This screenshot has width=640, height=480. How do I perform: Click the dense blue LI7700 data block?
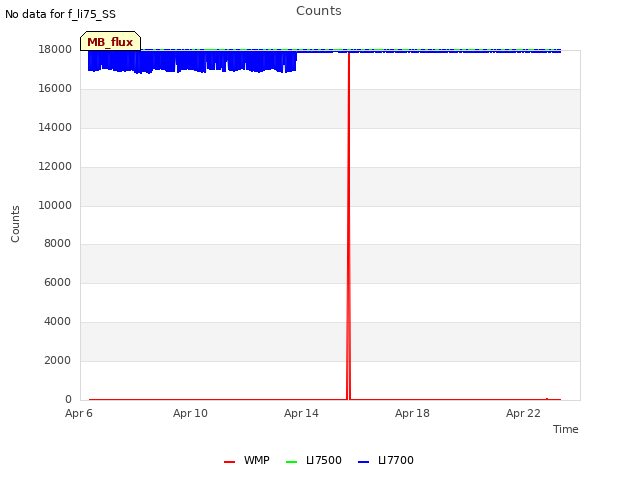[192, 61]
